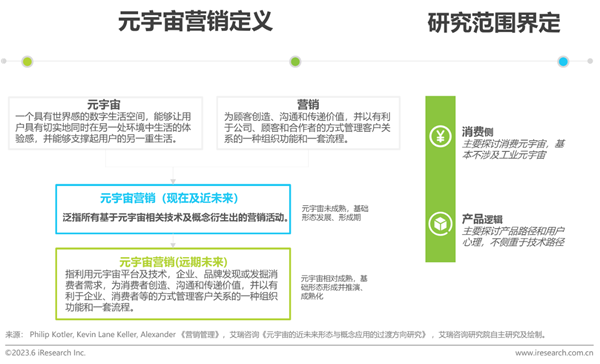Click the arrow between blue and green boxes

click(x=173, y=245)
